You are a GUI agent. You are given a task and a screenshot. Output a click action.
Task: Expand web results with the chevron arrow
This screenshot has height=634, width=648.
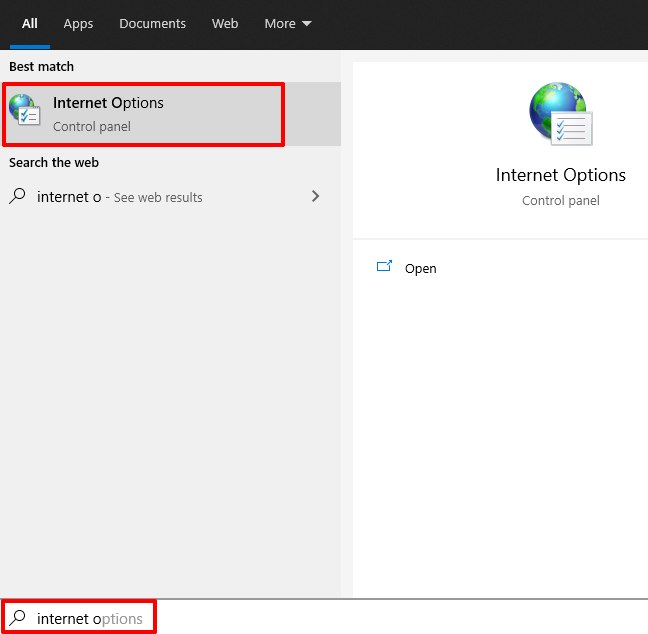coord(315,196)
